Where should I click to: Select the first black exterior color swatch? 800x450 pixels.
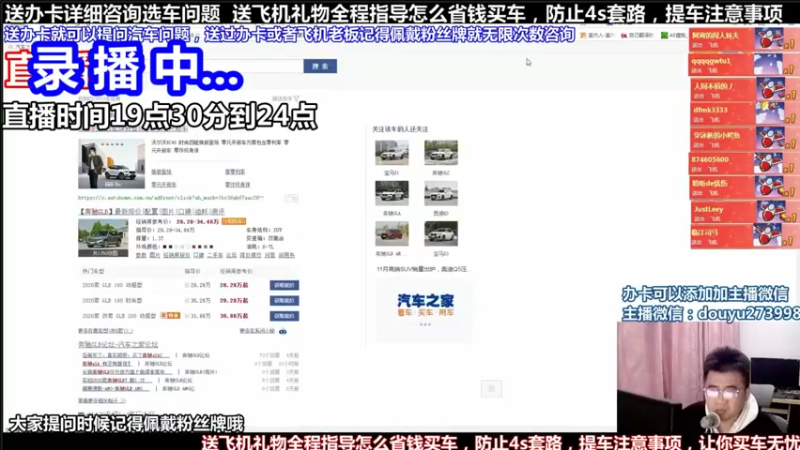click(165, 246)
